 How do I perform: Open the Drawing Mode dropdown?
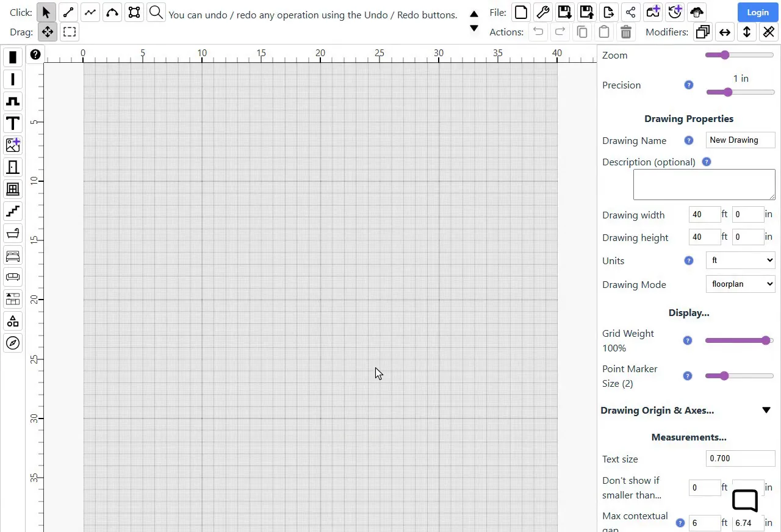pos(740,284)
